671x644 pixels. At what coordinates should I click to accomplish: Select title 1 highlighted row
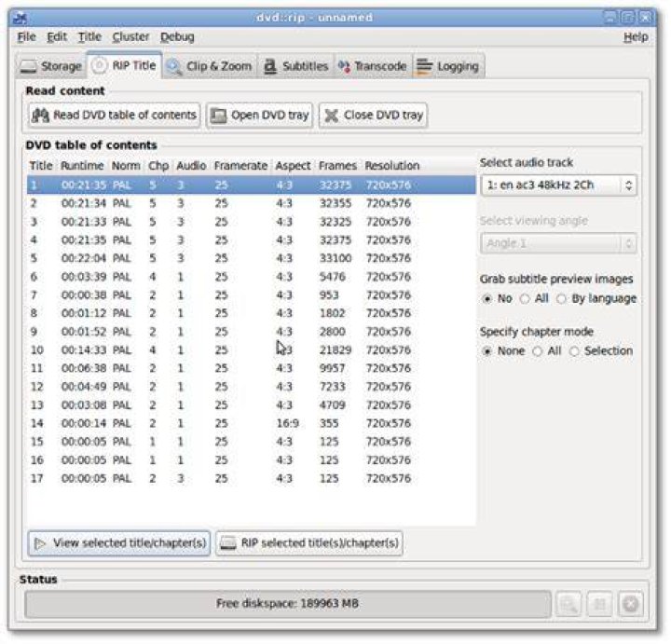point(252,185)
